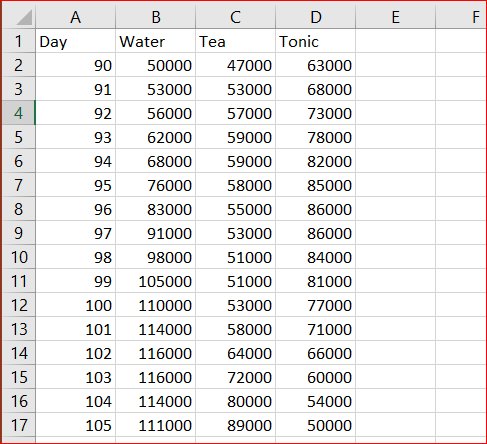Image resolution: width=487 pixels, height=444 pixels.
Task: Select Tea value 80000
Action: pyautogui.click(x=236, y=401)
